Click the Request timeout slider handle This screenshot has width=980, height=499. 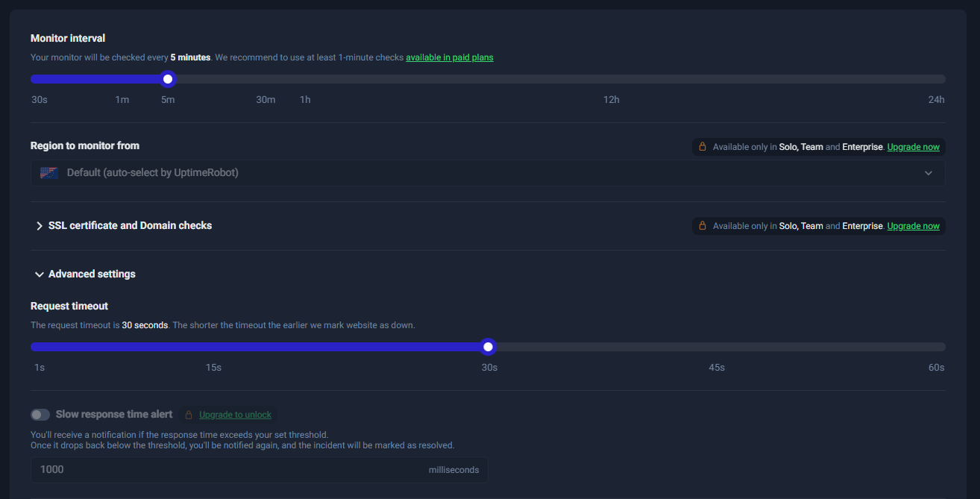pos(488,347)
